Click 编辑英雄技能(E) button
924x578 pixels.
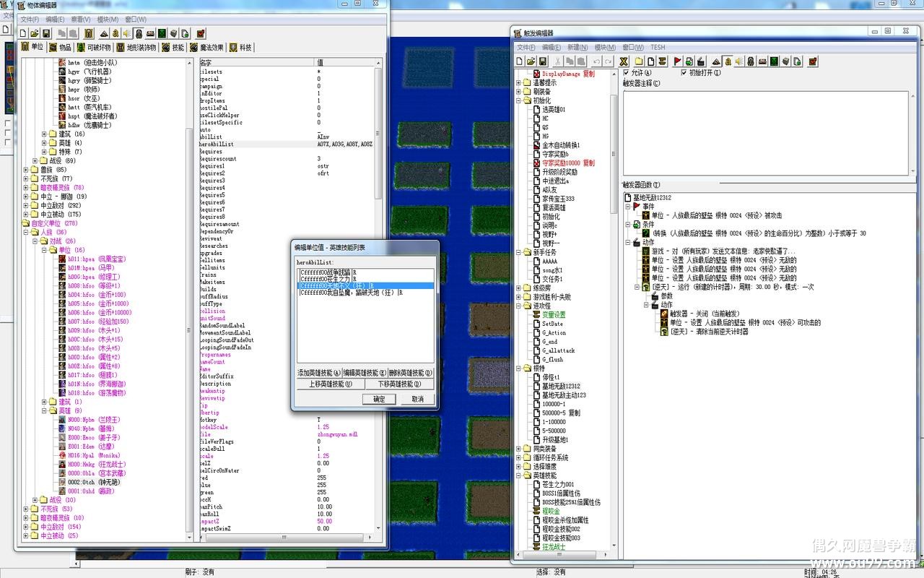[365, 374]
